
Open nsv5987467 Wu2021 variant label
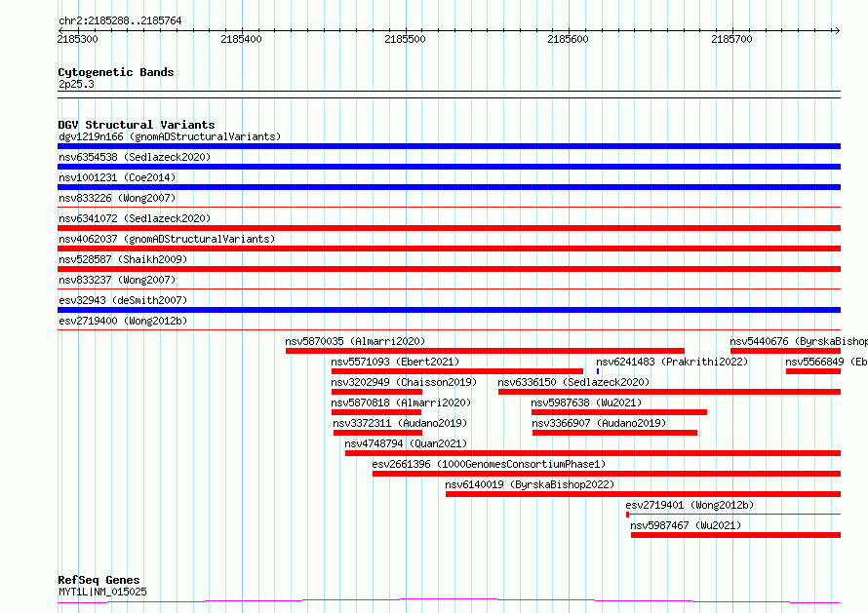pyautogui.click(x=686, y=525)
